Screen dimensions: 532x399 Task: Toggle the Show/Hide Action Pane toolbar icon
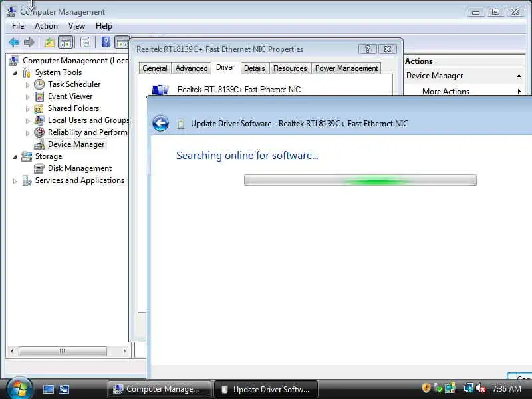(x=122, y=42)
